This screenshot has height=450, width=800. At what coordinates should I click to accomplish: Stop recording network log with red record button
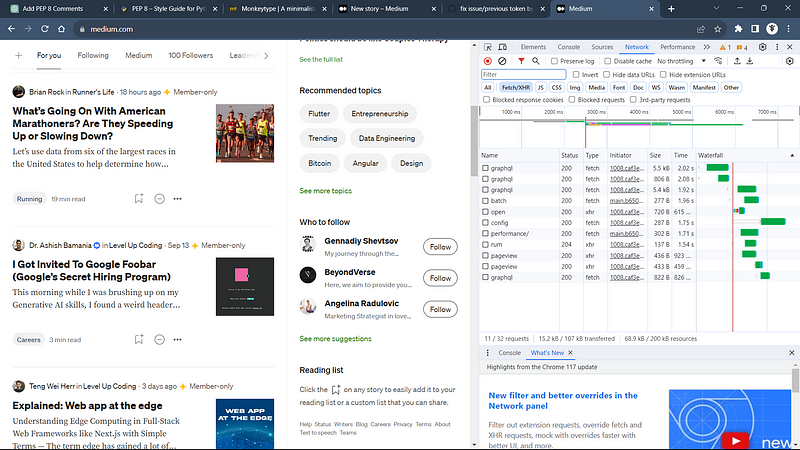coord(488,61)
